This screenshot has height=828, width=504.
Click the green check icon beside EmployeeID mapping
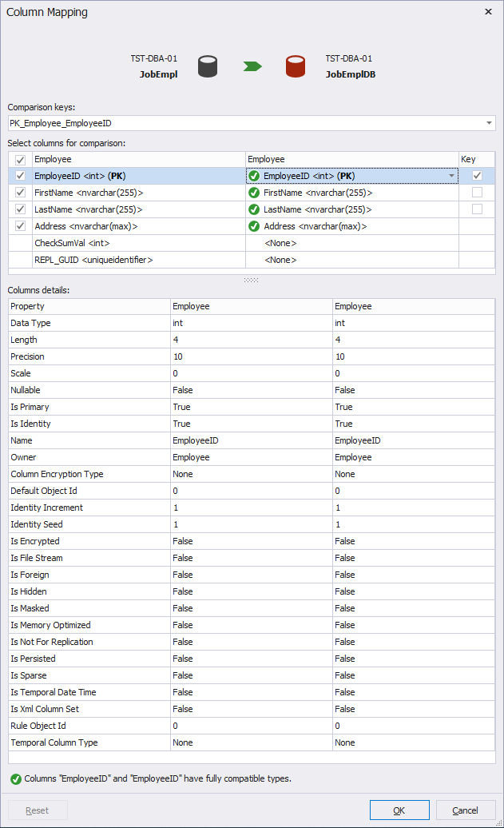click(x=255, y=176)
